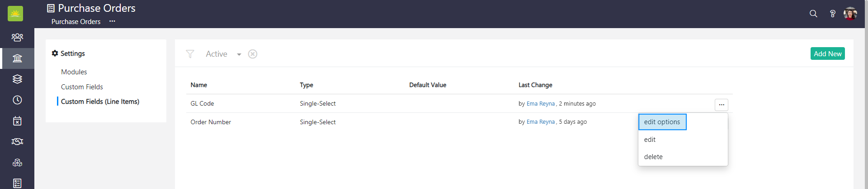The image size is (868, 189).
Task: Expand the Active filter dropdown
Action: (x=239, y=54)
